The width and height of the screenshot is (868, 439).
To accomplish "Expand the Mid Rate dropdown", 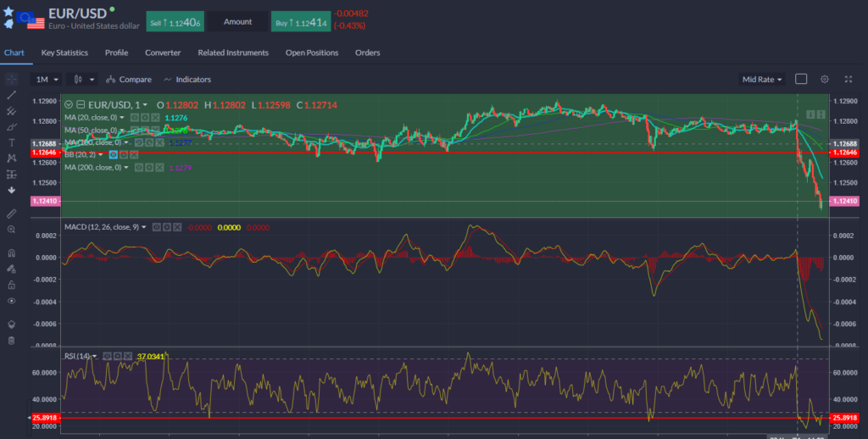I will point(762,79).
